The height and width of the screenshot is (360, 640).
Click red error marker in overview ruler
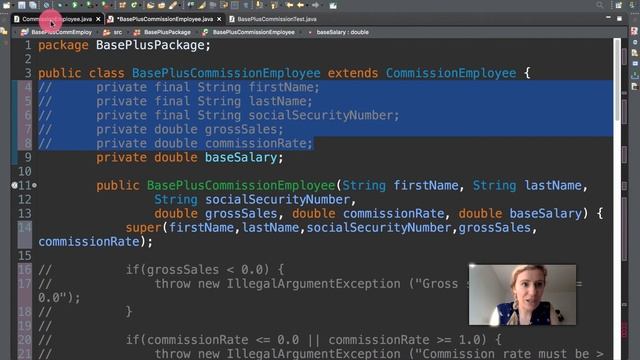624,330
